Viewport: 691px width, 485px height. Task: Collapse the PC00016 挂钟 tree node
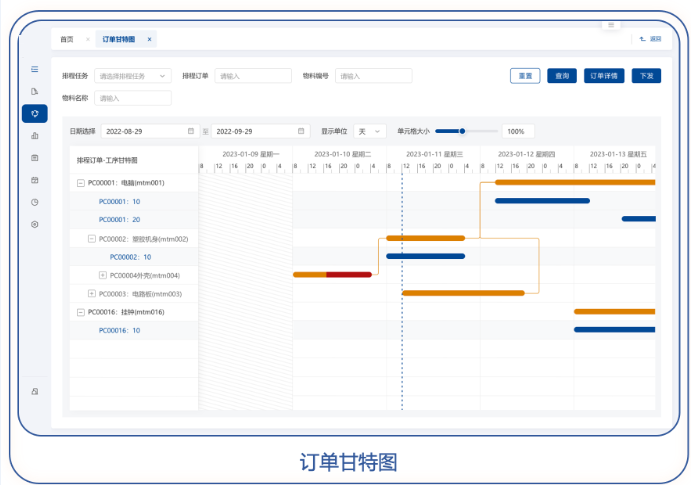tap(81, 312)
